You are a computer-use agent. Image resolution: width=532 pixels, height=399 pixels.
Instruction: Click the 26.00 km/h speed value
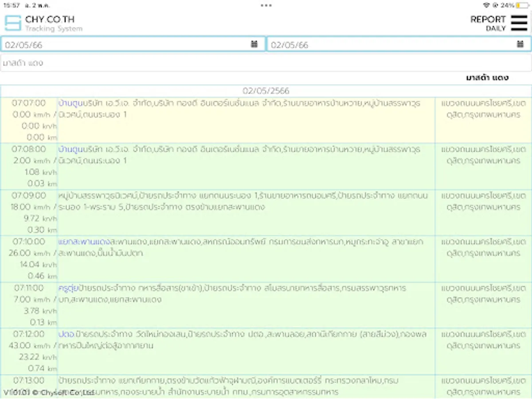pos(29,253)
